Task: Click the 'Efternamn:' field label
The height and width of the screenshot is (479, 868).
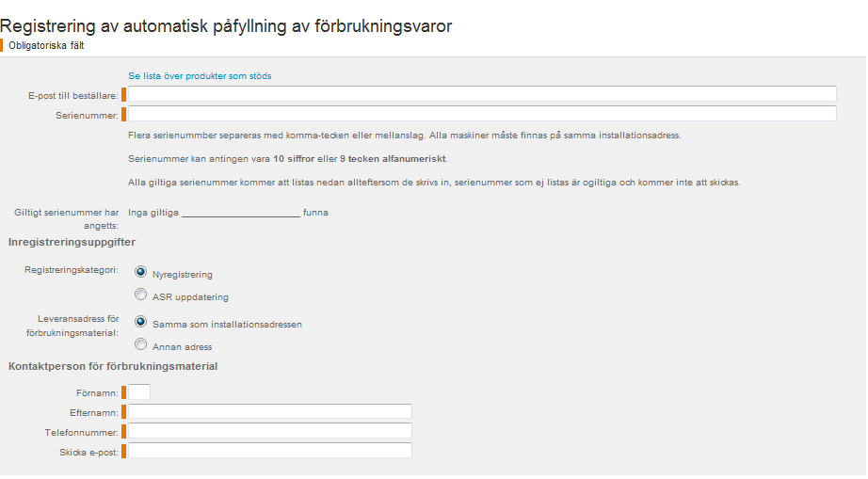Action: tap(94, 412)
